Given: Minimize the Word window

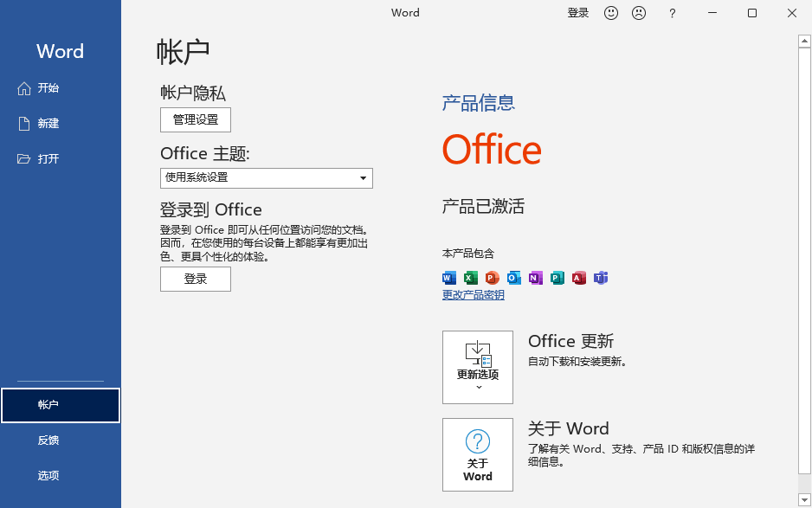Looking at the screenshot, I should 712,13.
